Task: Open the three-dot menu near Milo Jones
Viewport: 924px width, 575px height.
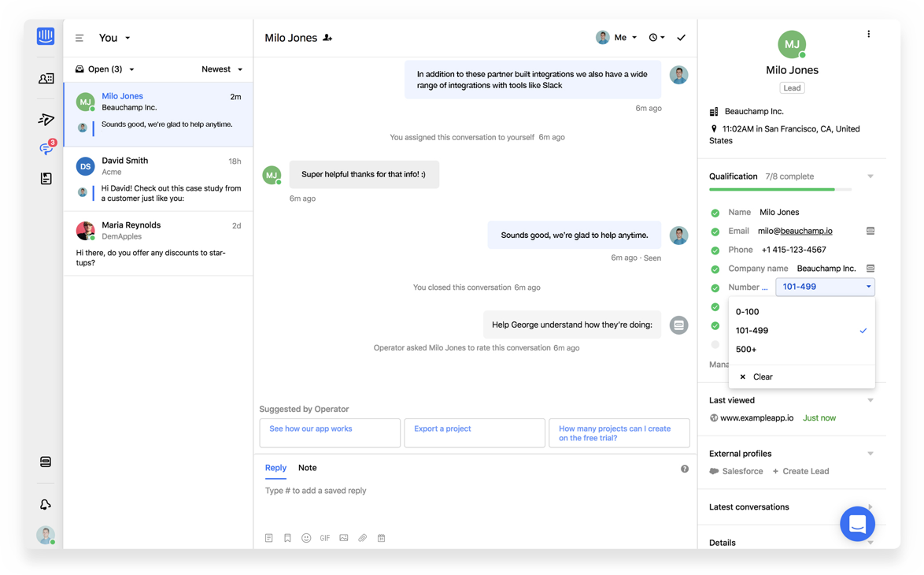Action: pyautogui.click(x=868, y=33)
